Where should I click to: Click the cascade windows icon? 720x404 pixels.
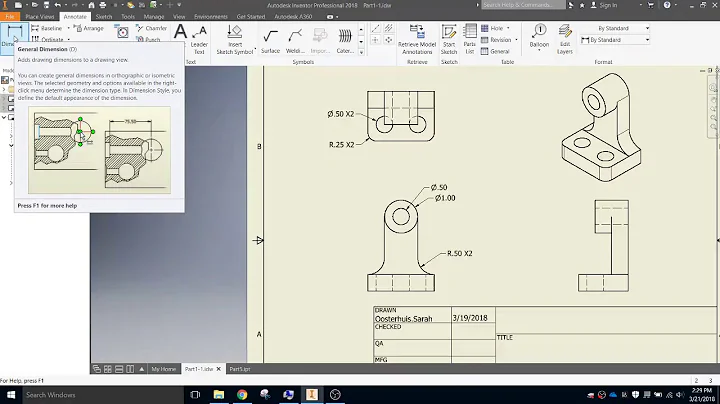coord(96,369)
